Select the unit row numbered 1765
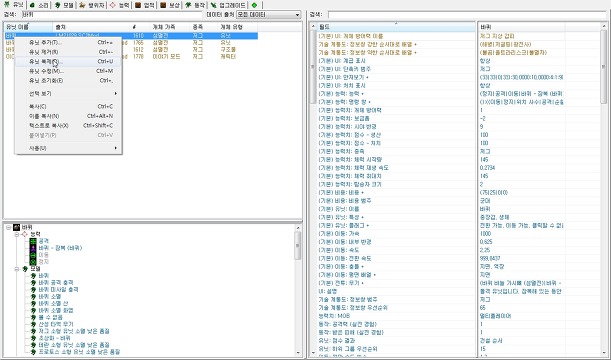This screenshot has width=611, height=360. [x=131, y=42]
